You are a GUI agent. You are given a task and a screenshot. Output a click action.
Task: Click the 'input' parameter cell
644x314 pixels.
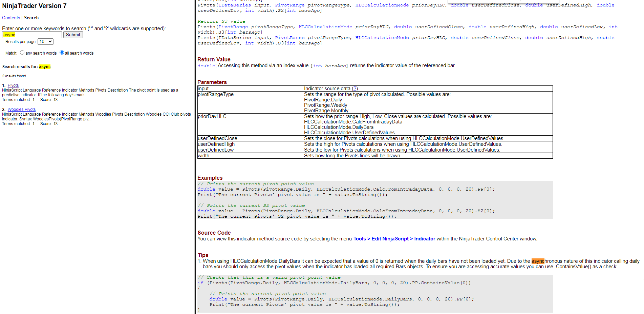pos(251,89)
